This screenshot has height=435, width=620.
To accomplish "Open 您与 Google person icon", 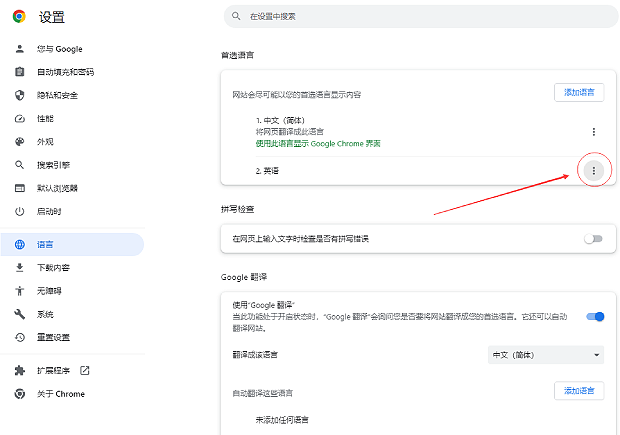I will pyautogui.click(x=19, y=49).
